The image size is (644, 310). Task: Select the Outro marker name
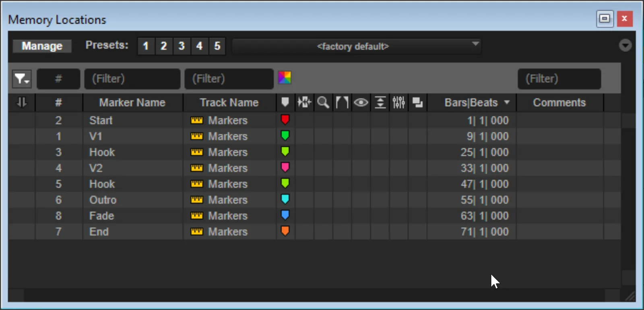(103, 200)
